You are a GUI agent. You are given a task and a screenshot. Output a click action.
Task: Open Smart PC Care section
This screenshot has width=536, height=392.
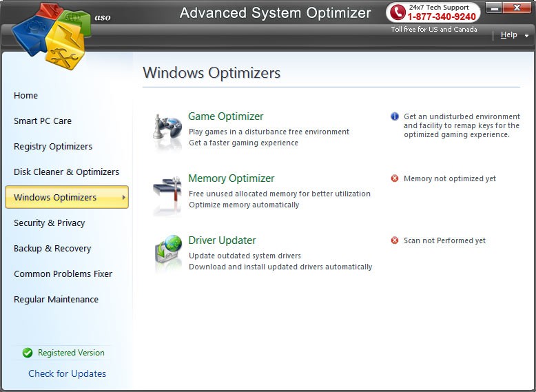(43, 121)
